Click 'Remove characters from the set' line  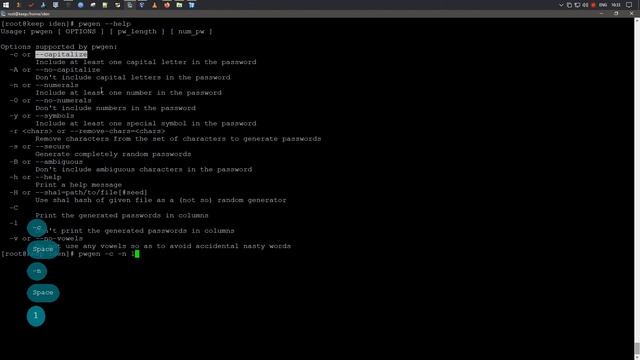pyautogui.click(x=178, y=139)
